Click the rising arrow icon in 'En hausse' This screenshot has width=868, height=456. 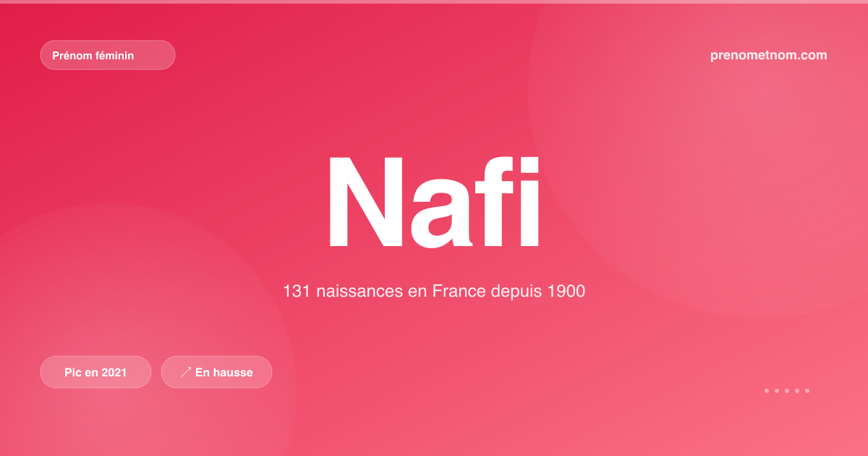tap(186, 372)
